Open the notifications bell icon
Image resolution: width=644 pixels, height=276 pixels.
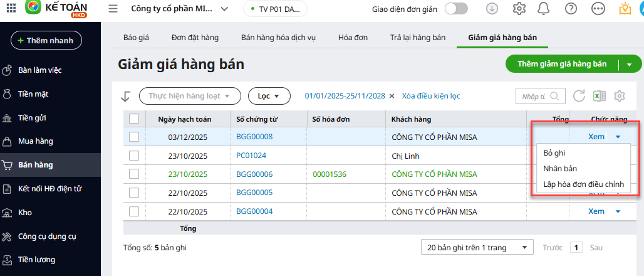point(544,9)
